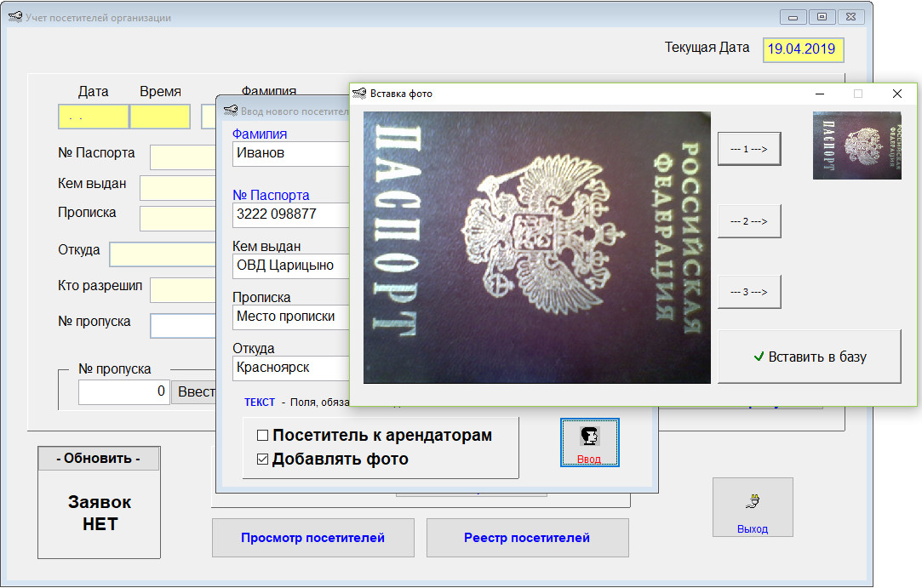This screenshot has height=588, width=922.
Task: Click the --- 2 ---> photo slot button
Action: 749,221
